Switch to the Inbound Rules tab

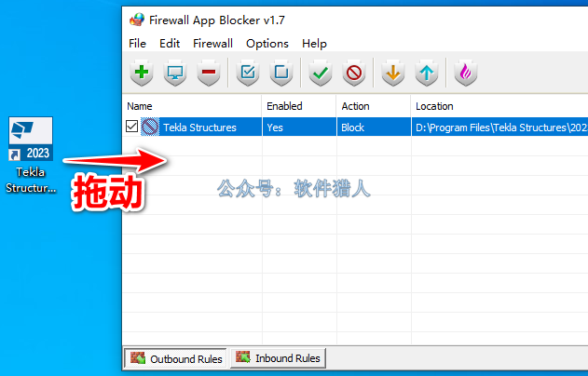pyautogui.click(x=278, y=358)
